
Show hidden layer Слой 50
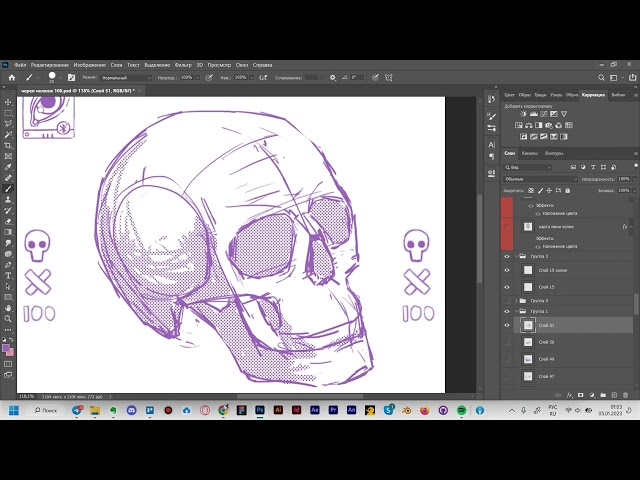pyautogui.click(x=507, y=342)
